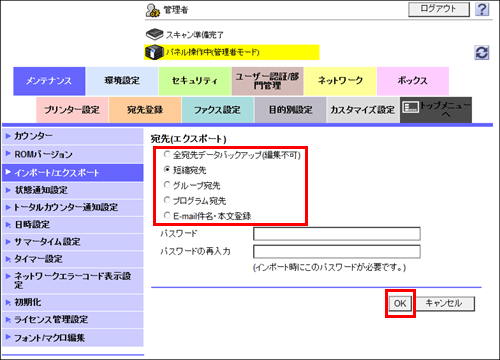Click the OK button
The width and height of the screenshot is (500, 360).
point(400,303)
